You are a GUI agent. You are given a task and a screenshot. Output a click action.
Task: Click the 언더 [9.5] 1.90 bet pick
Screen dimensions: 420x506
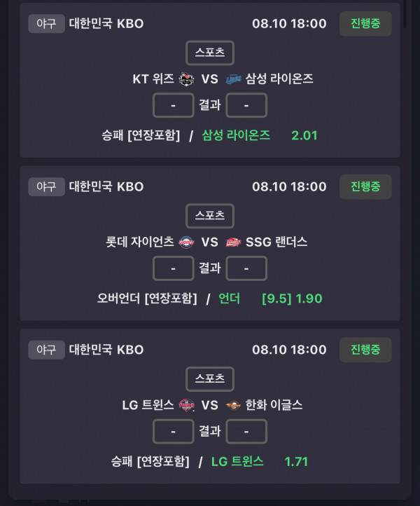(270, 299)
